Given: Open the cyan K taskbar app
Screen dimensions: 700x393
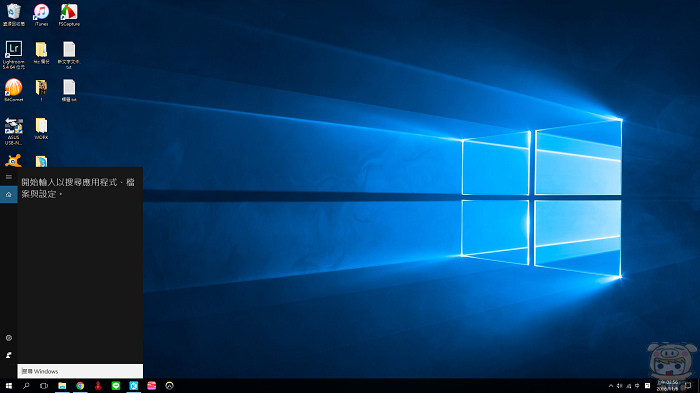Looking at the screenshot, I should pos(133,385).
